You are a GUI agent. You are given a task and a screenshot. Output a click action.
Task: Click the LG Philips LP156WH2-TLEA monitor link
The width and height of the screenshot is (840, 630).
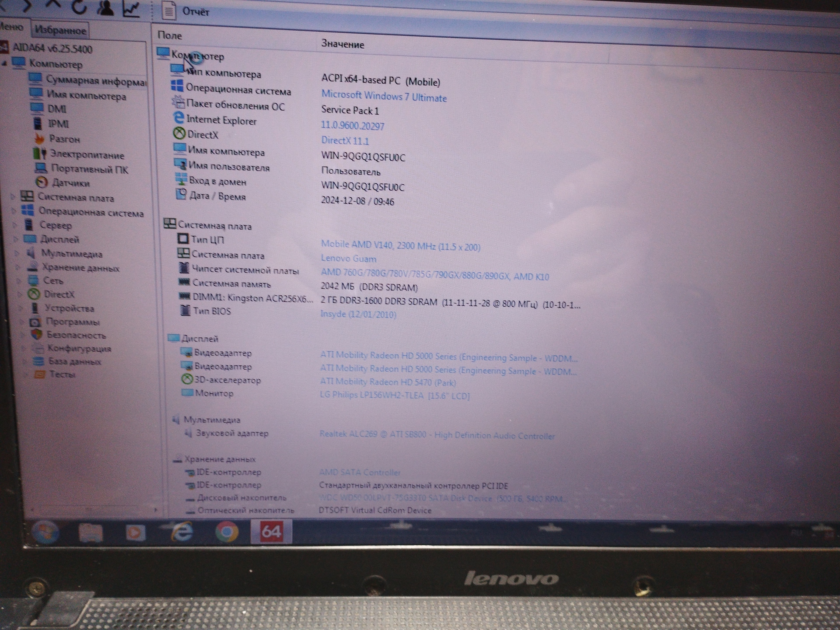tap(395, 395)
